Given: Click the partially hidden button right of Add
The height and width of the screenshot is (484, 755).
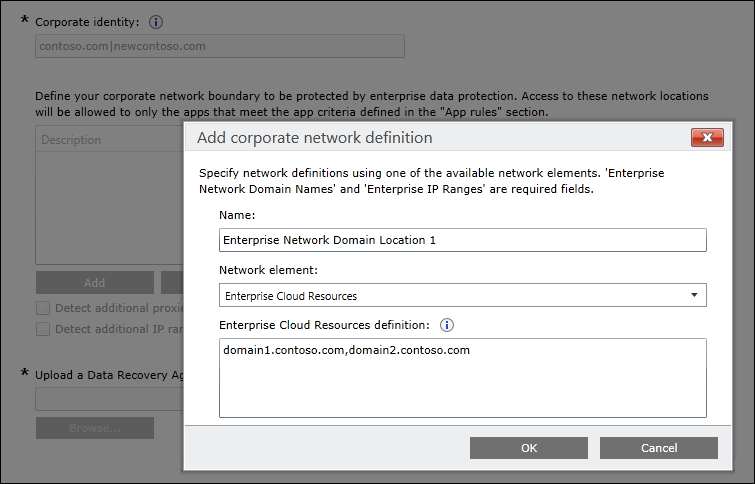Looking at the screenshot, I should (x=172, y=283).
